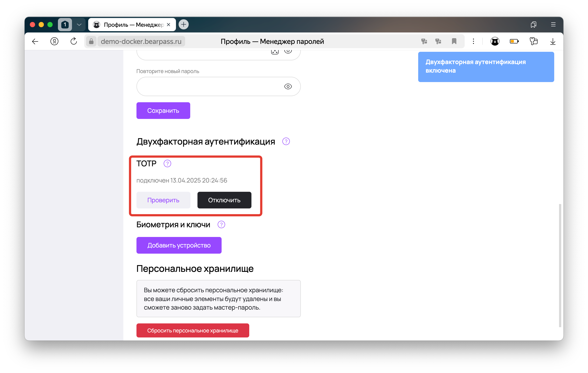Reload the page with refresh icon
Viewport: 588px width, 373px height.
point(73,41)
